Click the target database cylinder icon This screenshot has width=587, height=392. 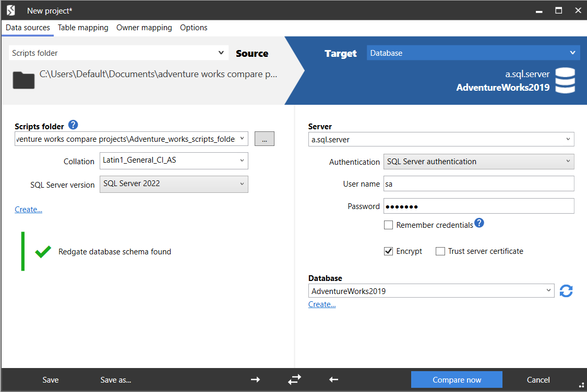click(x=565, y=81)
